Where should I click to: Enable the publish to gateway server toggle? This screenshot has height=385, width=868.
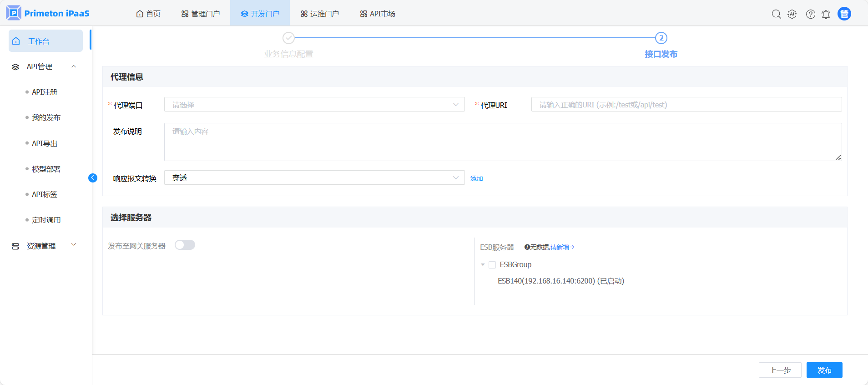pos(185,245)
